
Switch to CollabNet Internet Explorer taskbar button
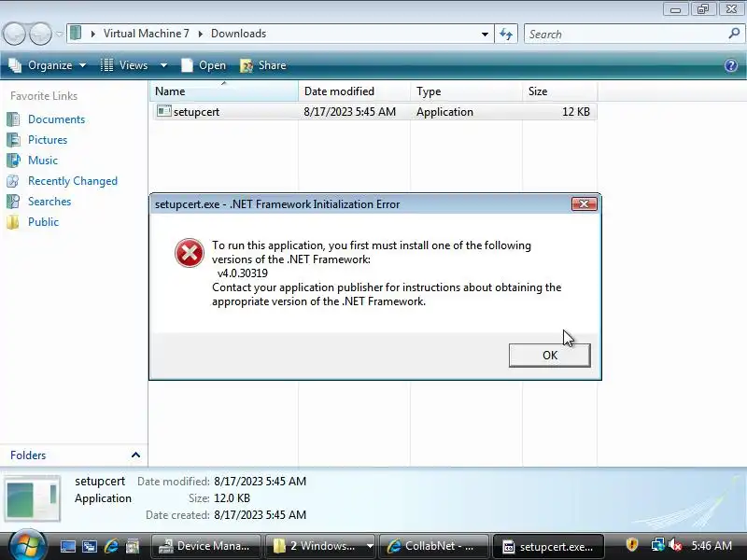click(x=433, y=546)
